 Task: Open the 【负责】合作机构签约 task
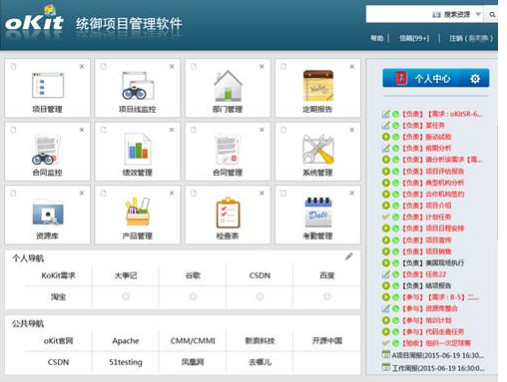tap(433, 194)
